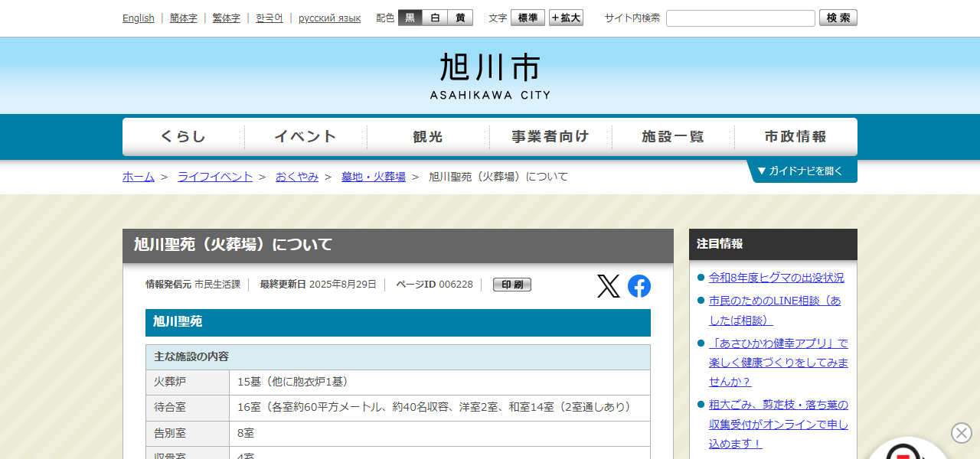Select yellow color scheme (黄)
The height and width of the screenshot is (459, 980).
pyautogui.click(x=460, y=18)
